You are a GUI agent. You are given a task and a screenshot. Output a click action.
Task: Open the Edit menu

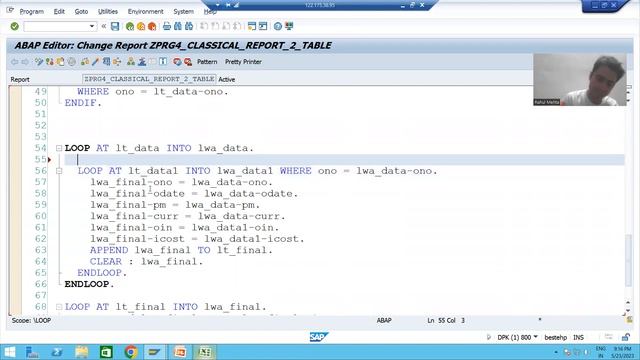[59, 11]
